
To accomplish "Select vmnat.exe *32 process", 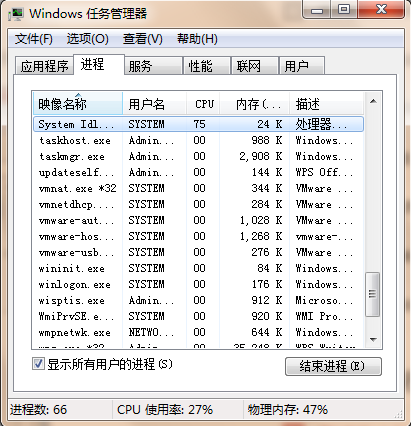I will 198,188.
